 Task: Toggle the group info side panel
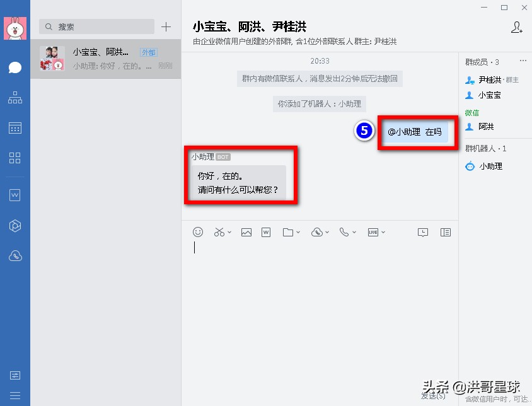(x=445, y=232)
